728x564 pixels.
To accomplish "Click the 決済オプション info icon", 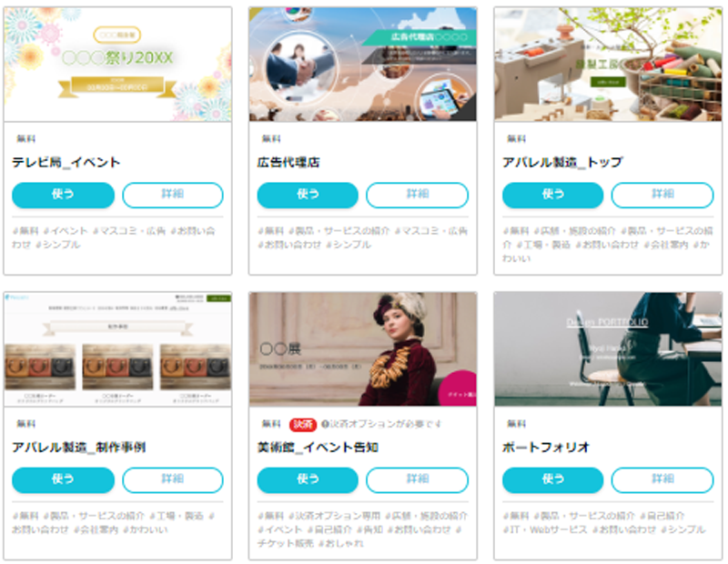I will tap(325, 424).
